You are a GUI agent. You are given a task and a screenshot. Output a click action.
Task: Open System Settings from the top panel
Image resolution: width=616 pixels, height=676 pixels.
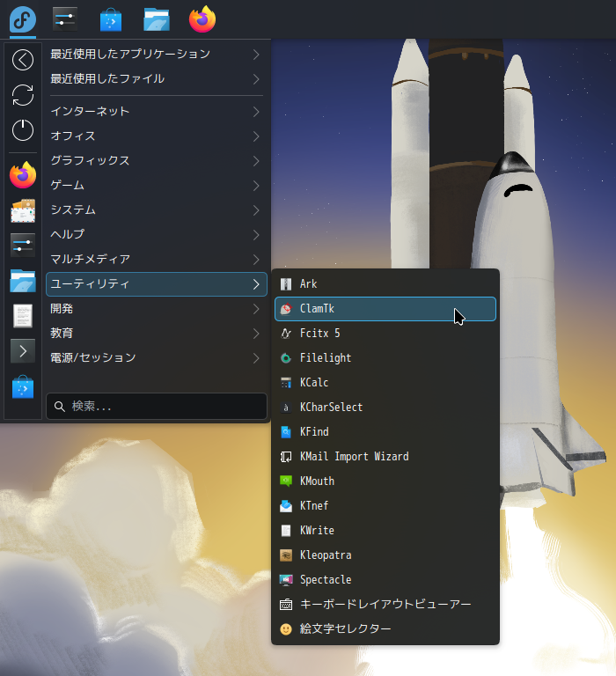[x=65, y=19]
